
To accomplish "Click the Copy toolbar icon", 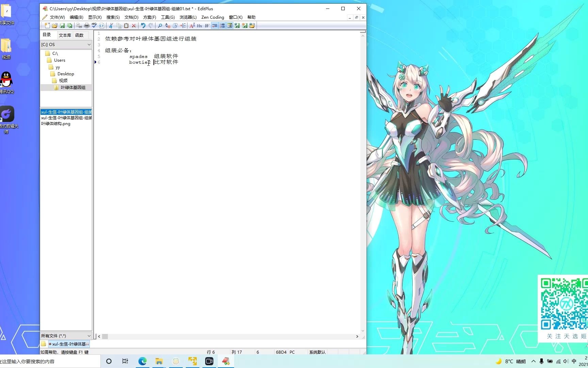I will click(119, 26).
